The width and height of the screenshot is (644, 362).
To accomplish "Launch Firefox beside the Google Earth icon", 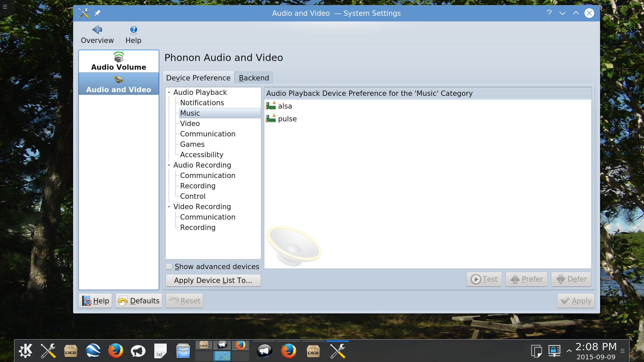I will [x=115, y=351].
